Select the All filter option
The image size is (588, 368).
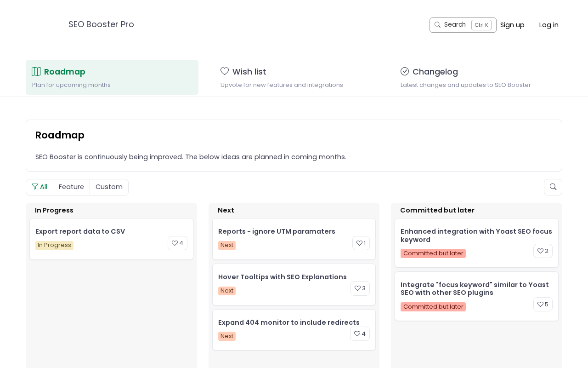[40, 187]
